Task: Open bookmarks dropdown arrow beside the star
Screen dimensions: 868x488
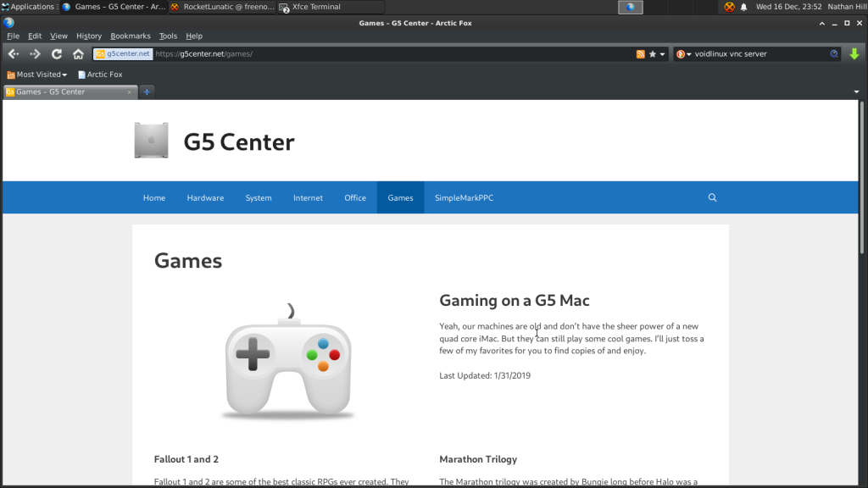Action: pos(662,54)
